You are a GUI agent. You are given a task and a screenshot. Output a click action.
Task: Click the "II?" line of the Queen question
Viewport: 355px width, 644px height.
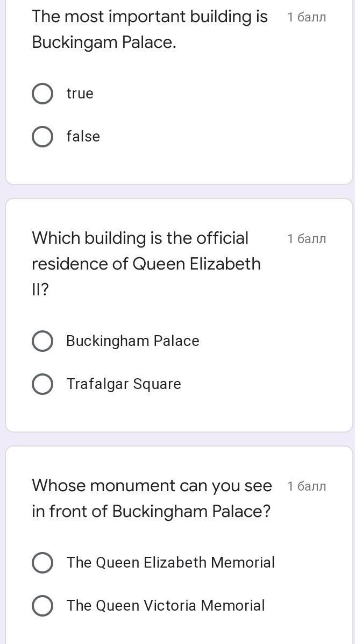(x=40, y=290)
